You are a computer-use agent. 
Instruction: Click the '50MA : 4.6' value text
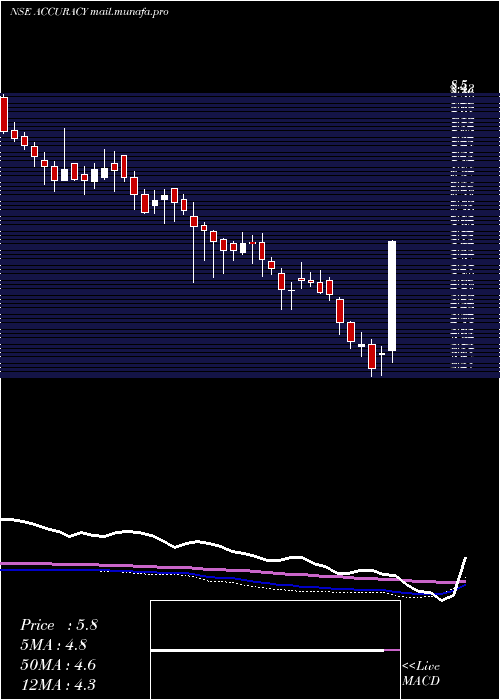(x=58, y=665)
